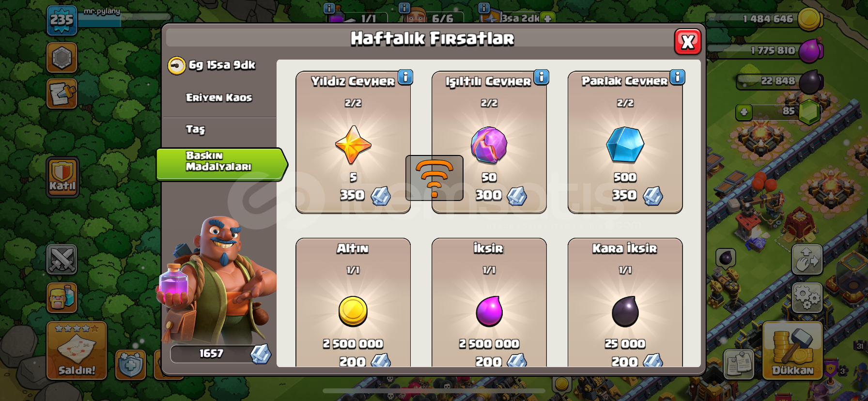Image resolution: width=868 pixels, height=401 pixels.
Task: Open info for Parlak Cevher offer
Action: click(x=678, y=77)
